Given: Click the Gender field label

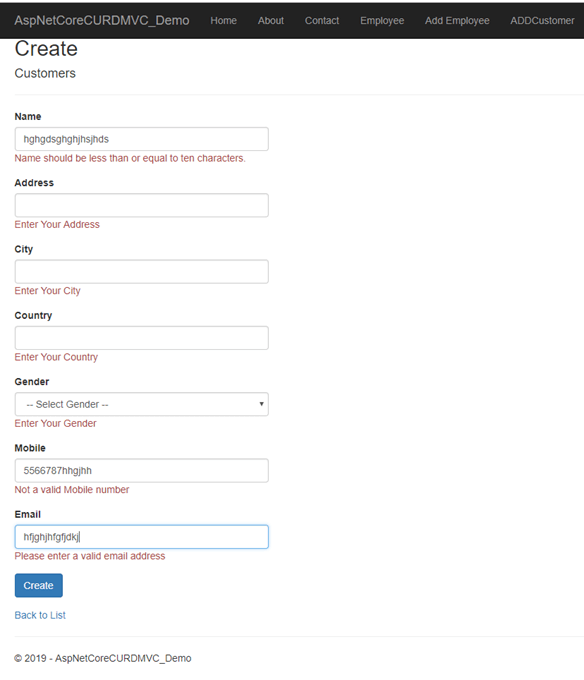Looking at the screenshot, I should tap(32, 382).
